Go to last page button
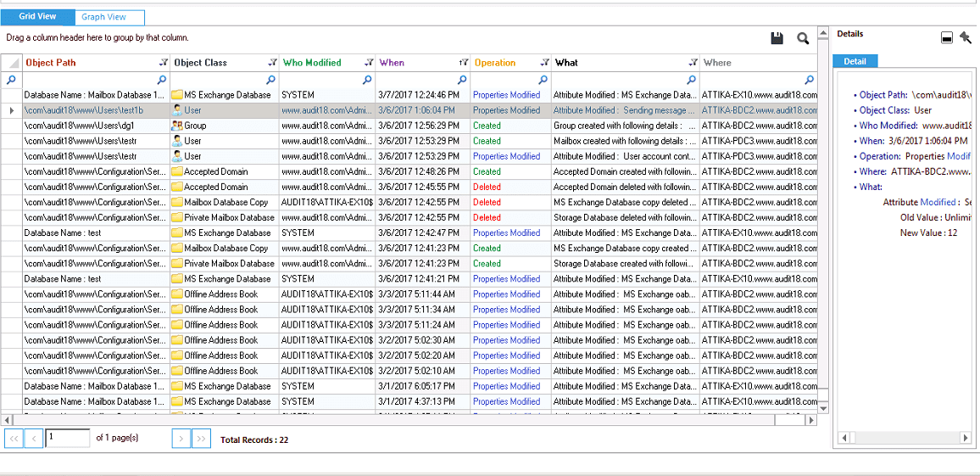The height and width of the screenshot is (476, 980). [x=201, y=439]
